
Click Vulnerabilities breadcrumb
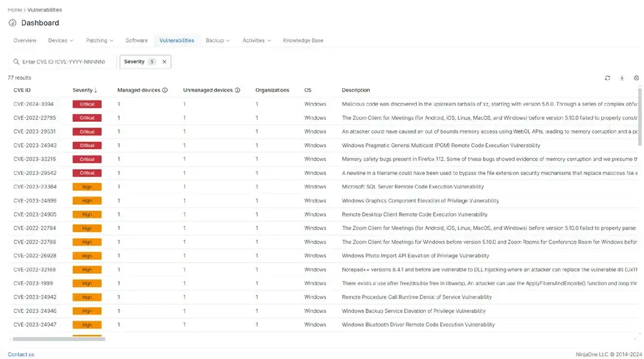tap(45, 10)
